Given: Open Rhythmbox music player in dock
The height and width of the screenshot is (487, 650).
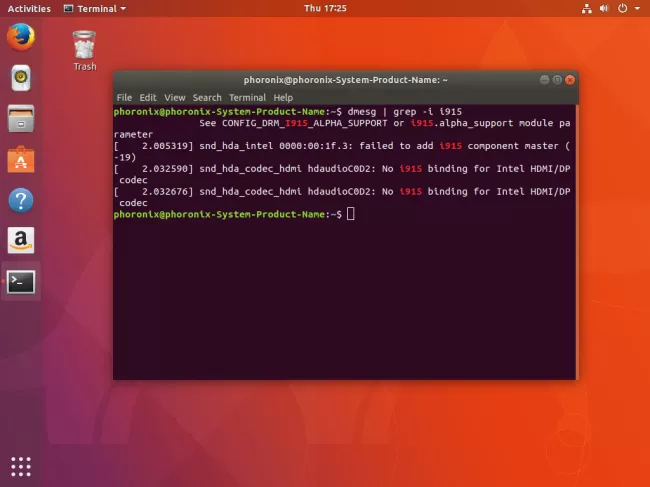Looking at the screenshot, I should [x=21, y=77].
